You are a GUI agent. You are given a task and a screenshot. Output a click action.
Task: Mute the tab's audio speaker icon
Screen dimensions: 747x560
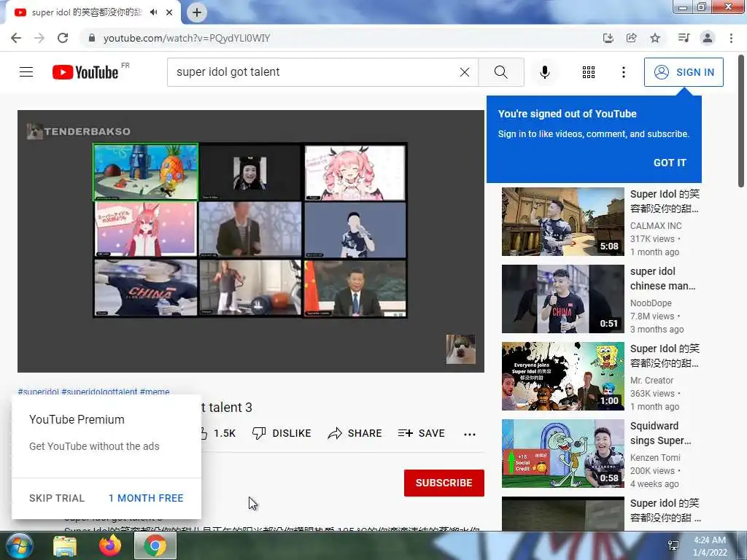153,12
